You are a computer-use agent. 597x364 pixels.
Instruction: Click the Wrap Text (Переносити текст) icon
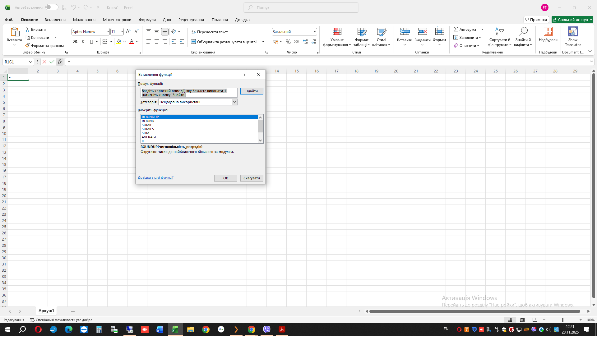(193, 32)
